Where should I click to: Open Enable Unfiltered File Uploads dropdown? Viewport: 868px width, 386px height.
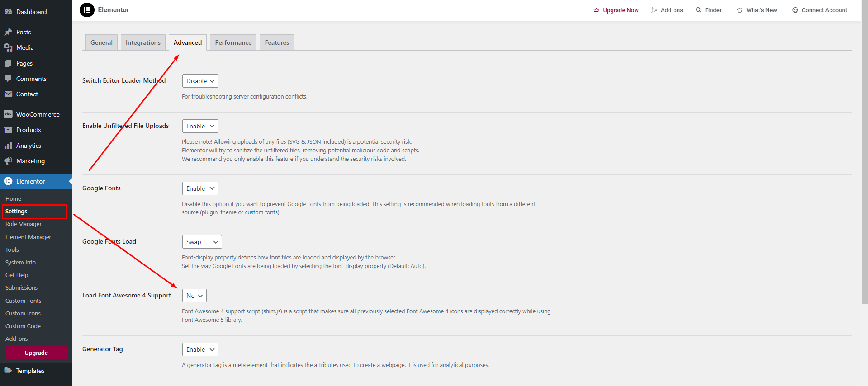200,126
